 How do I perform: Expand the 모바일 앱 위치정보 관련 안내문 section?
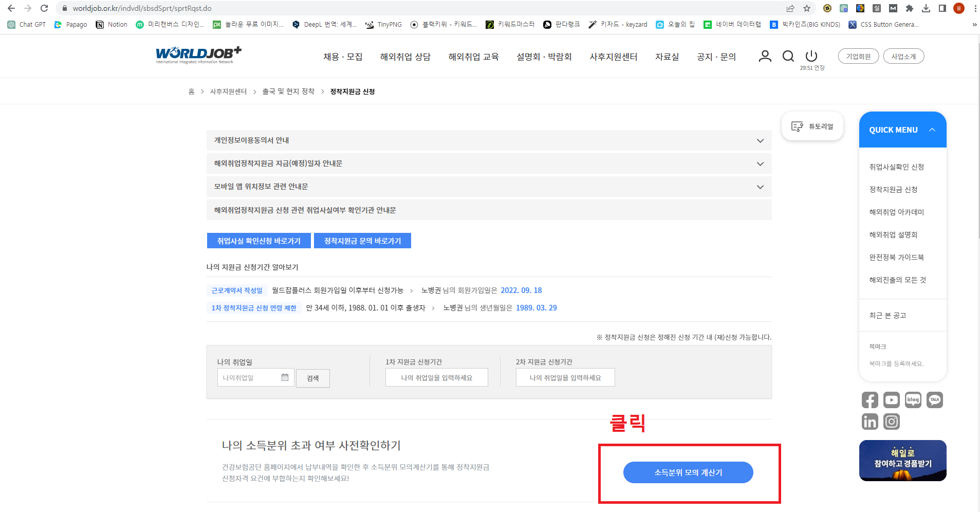point(759,186)
